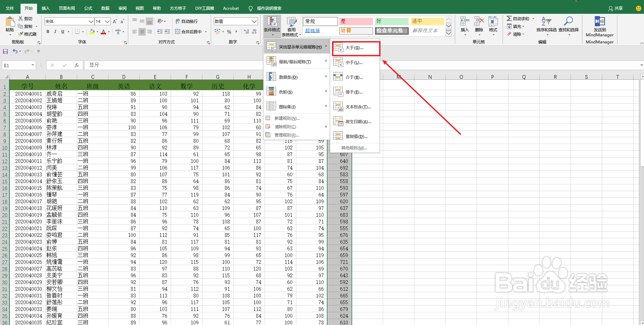Toggle Wrap Text (自动换行)
This screenshot has height=325, width=644.
pos(187,21)
